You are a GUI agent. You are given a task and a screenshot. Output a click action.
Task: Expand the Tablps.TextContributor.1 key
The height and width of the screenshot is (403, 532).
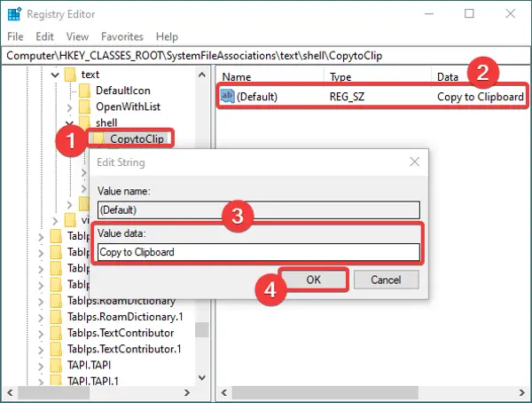click(x=41, y=350)
